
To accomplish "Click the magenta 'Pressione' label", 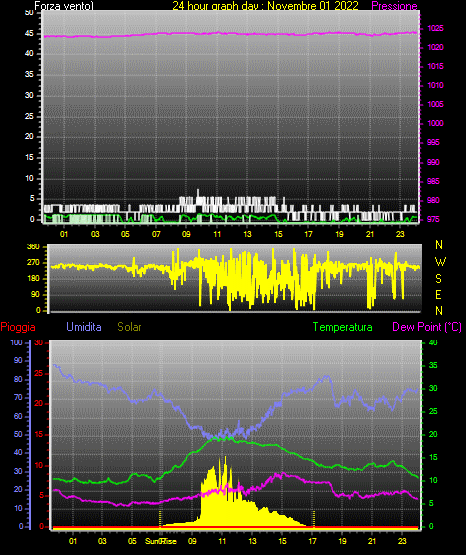I will tap(394, 6).
